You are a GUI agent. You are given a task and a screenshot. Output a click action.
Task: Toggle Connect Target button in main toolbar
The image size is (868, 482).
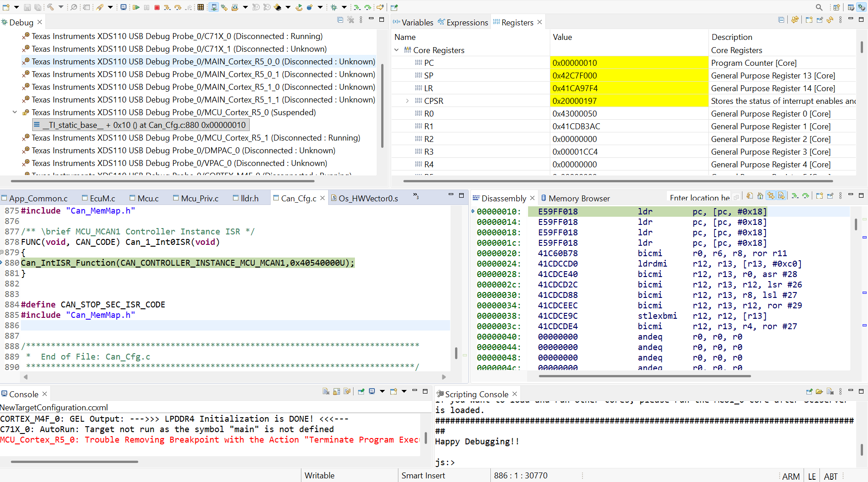[x=213, y=7]
